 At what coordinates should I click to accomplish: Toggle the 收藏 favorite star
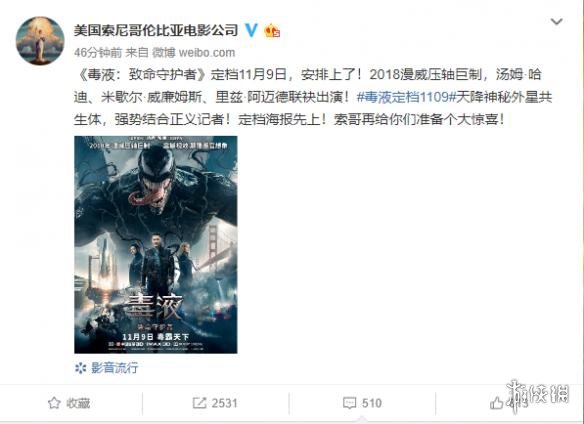54,403
